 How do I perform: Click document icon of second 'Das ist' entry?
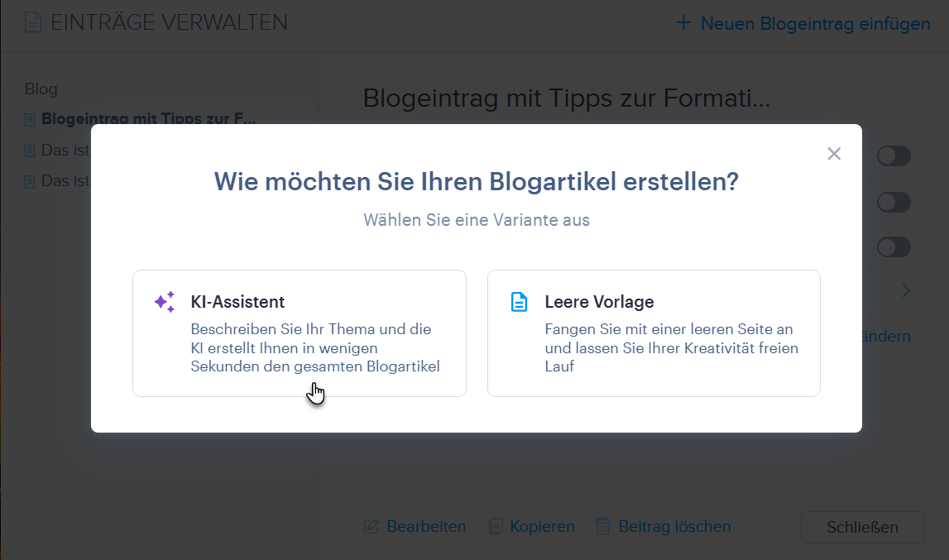pos(30,151)
